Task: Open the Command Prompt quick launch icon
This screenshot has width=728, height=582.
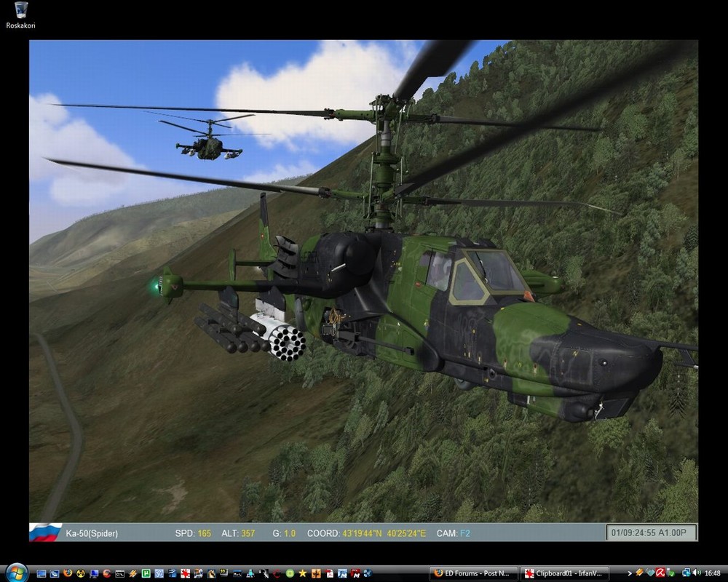Action: click(x=120, y=574)
